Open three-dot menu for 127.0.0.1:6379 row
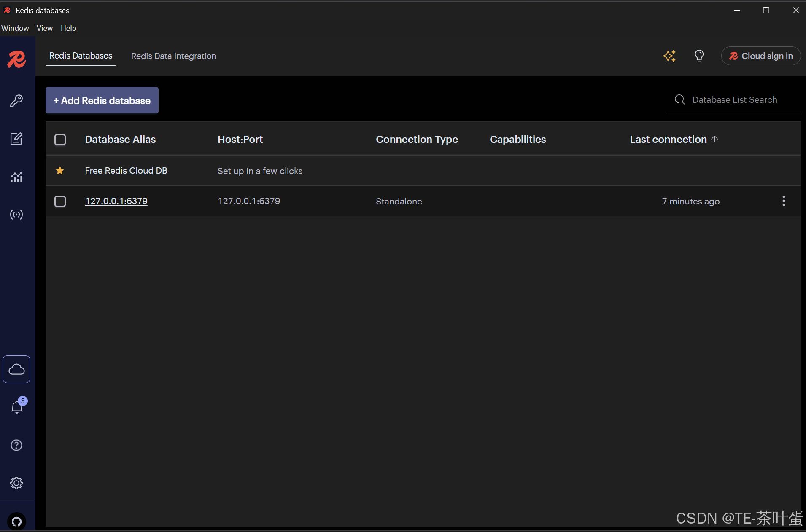This screenshot has width=806, height=532. pos(784,201)
